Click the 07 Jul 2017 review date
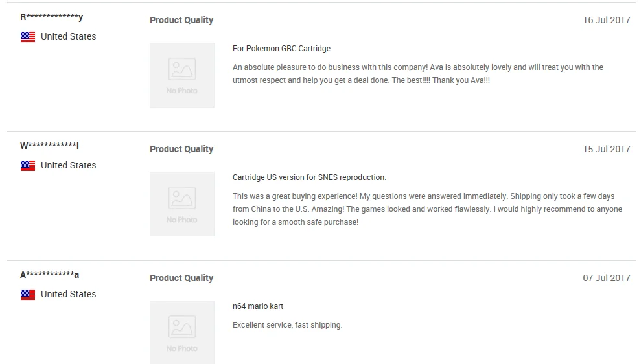The image size is (639, 364). [x=606, y=278]
